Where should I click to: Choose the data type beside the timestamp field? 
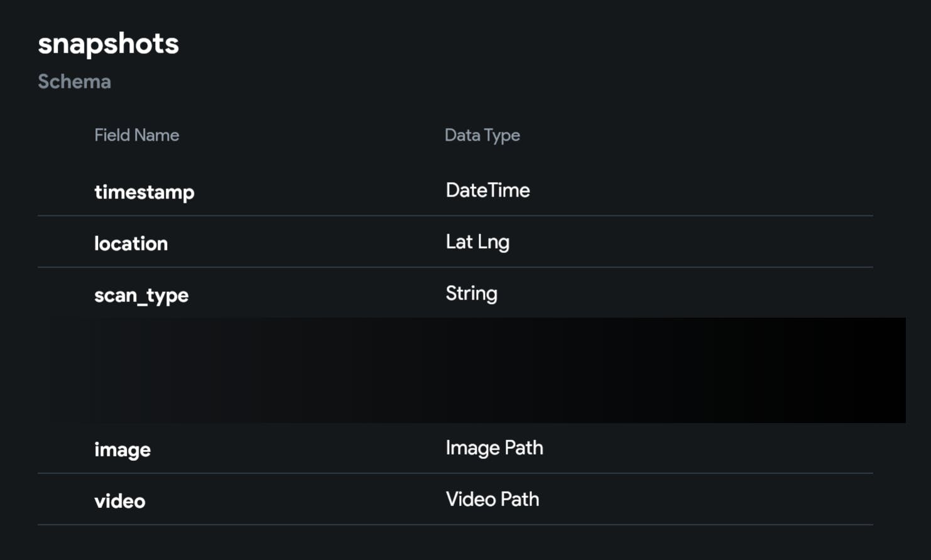click(487, 190)
